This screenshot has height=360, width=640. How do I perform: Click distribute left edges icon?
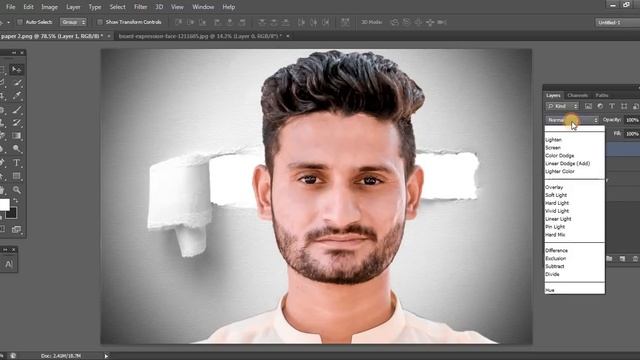click(301, 22)
